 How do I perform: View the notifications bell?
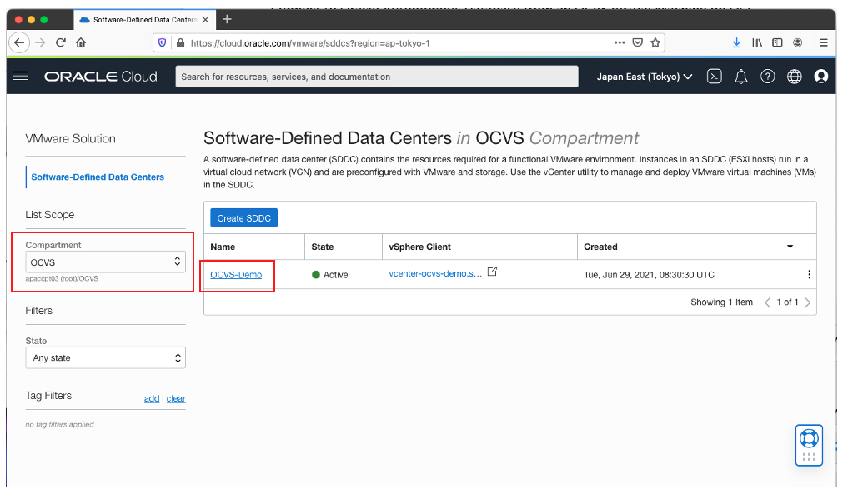[x=740, y=76]
